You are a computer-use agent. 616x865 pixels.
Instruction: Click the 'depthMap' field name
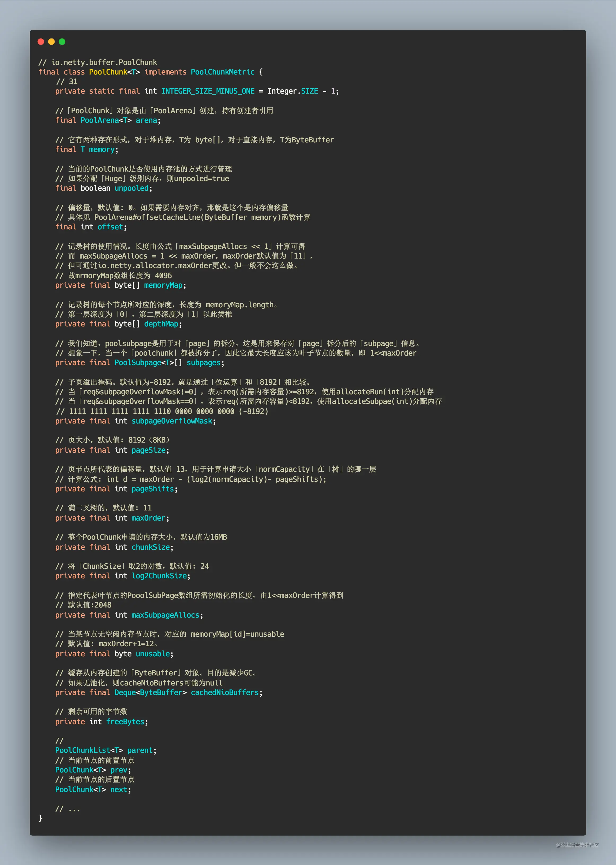161,324
